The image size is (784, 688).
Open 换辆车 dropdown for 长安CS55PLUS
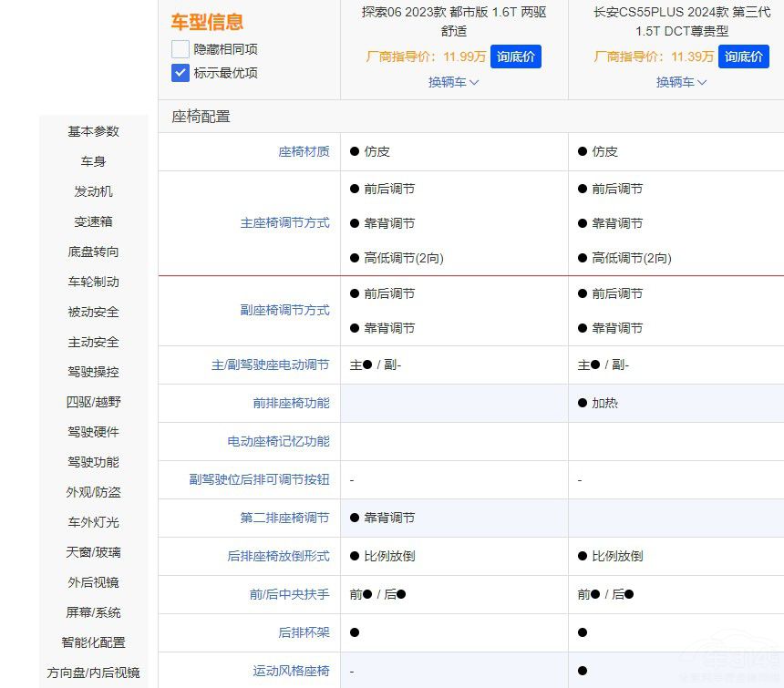click(x=681, y=82)
